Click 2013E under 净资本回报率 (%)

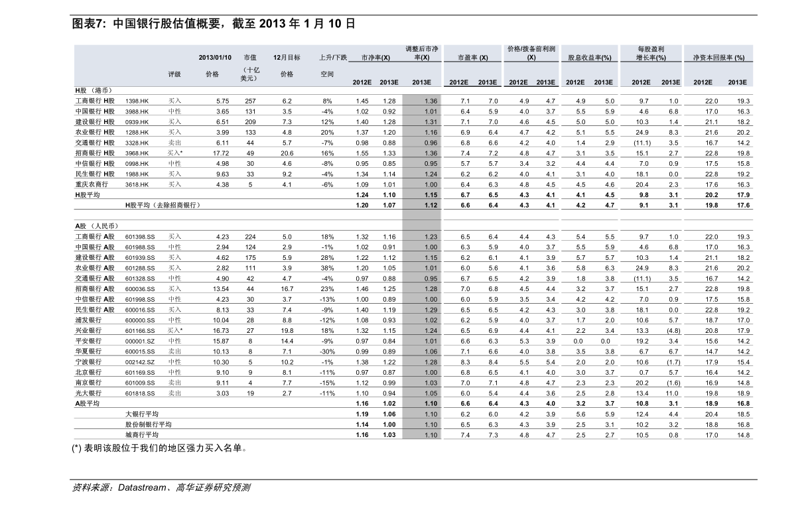pos(737,82)
